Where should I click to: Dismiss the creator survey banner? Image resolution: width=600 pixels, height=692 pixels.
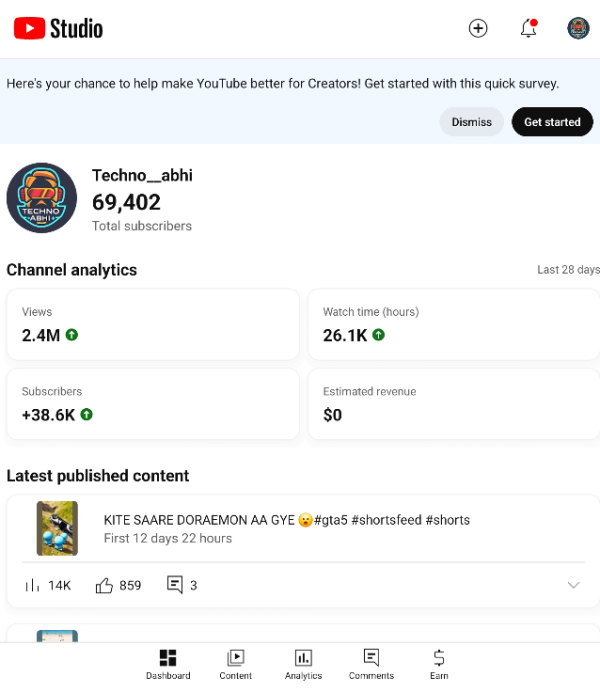(471, 122)
